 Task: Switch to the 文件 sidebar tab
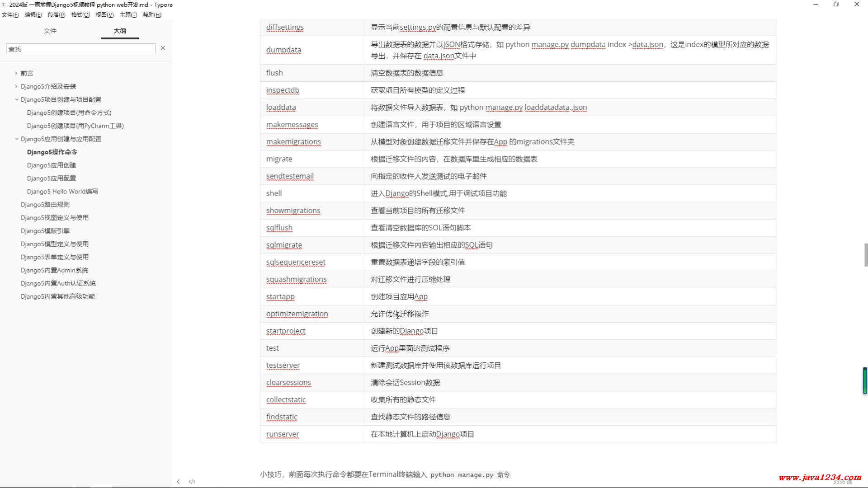click(50, 31)
